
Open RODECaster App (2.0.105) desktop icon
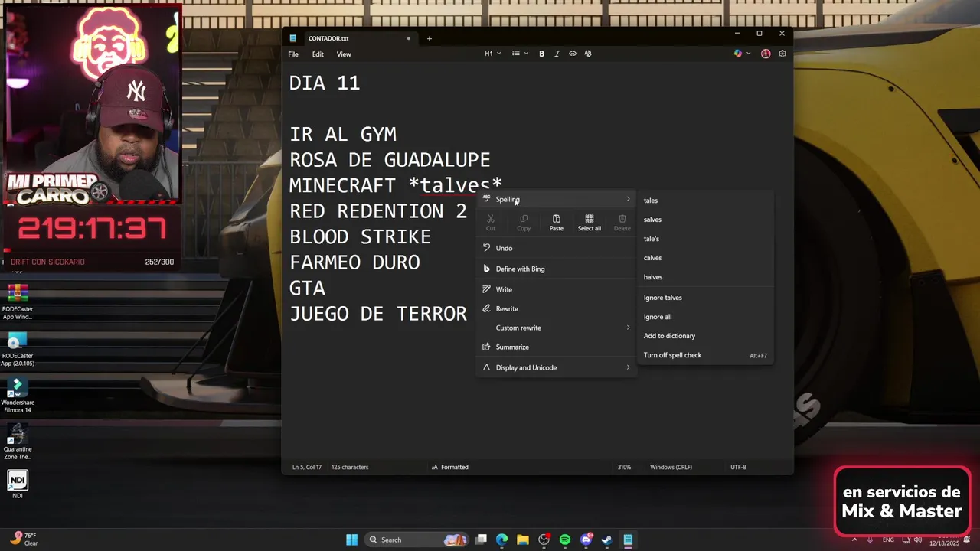pos(18,349)
